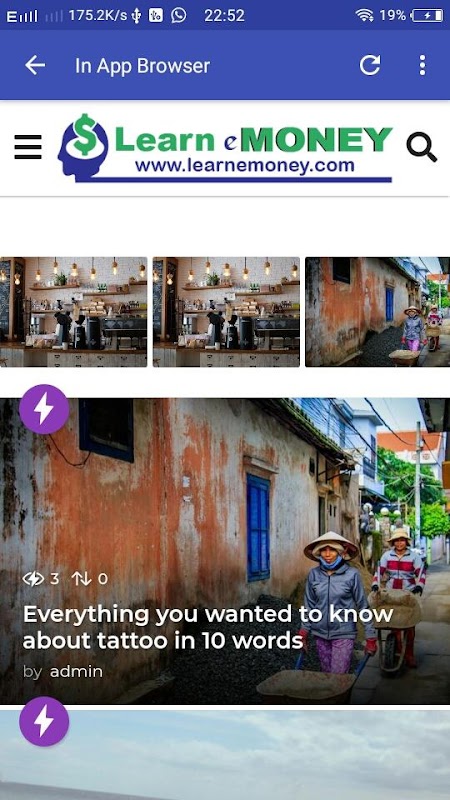Tap the WhatsApp notification icon in the status bar
This screenshot has width=450, height=800.
pos(179,15)
